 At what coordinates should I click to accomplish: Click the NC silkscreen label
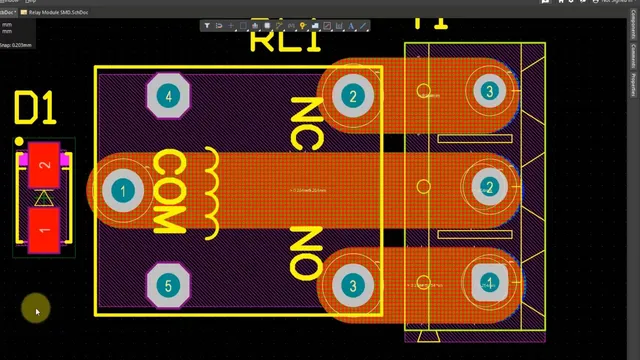307,124
